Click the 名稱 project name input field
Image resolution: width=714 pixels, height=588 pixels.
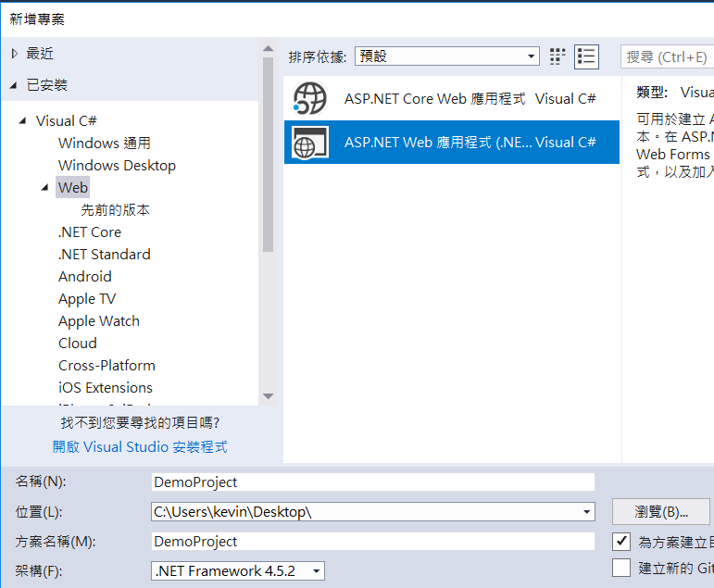pyautogui.click(x=372, y=482)
